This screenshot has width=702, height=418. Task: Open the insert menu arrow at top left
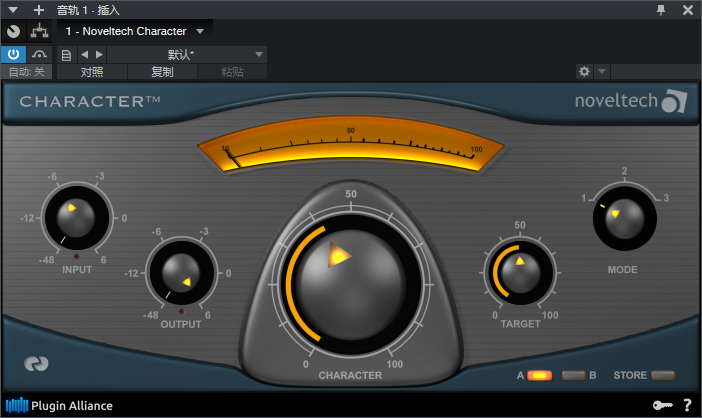(13, 9)
